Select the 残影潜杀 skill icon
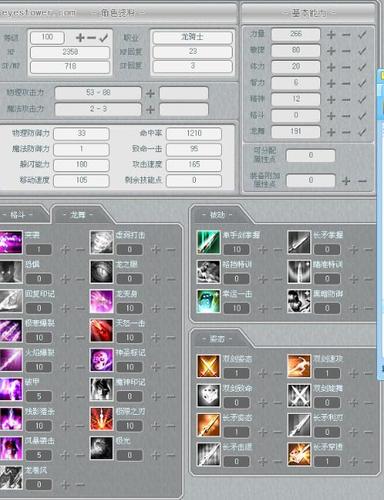384x500 pixels. (x=11, y=419)
